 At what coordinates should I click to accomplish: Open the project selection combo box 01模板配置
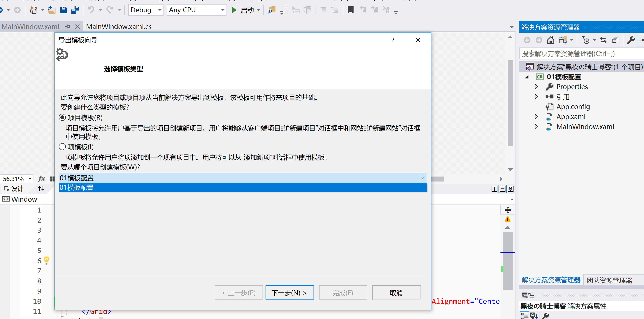pyautogui.click(x=243, y=178)
